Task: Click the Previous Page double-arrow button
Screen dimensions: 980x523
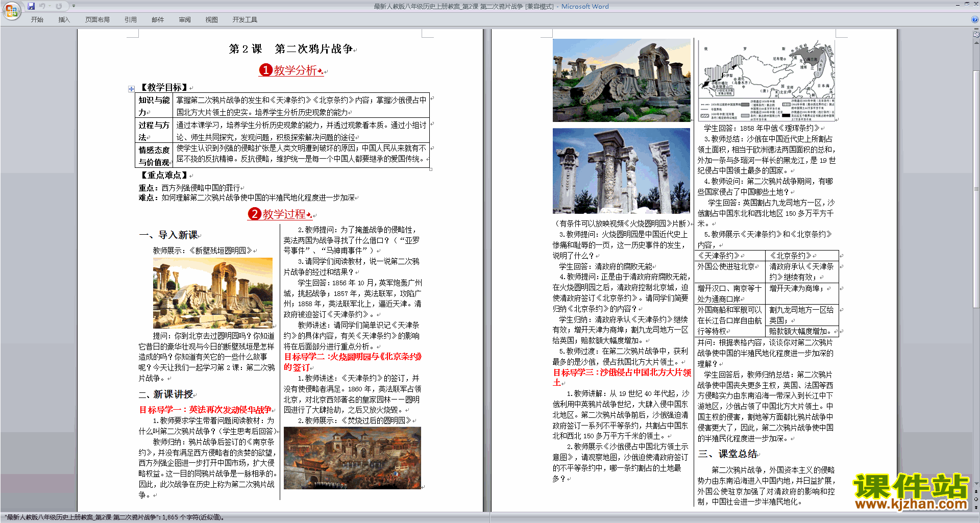Action: 976,492
